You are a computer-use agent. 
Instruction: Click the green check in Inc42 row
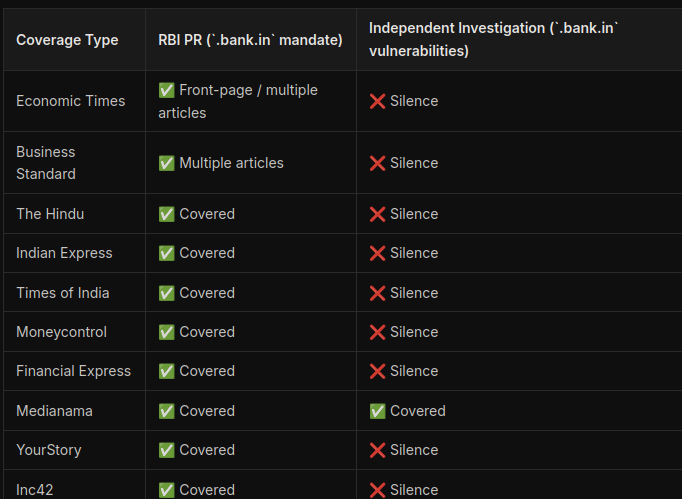(x=166, y=490)
